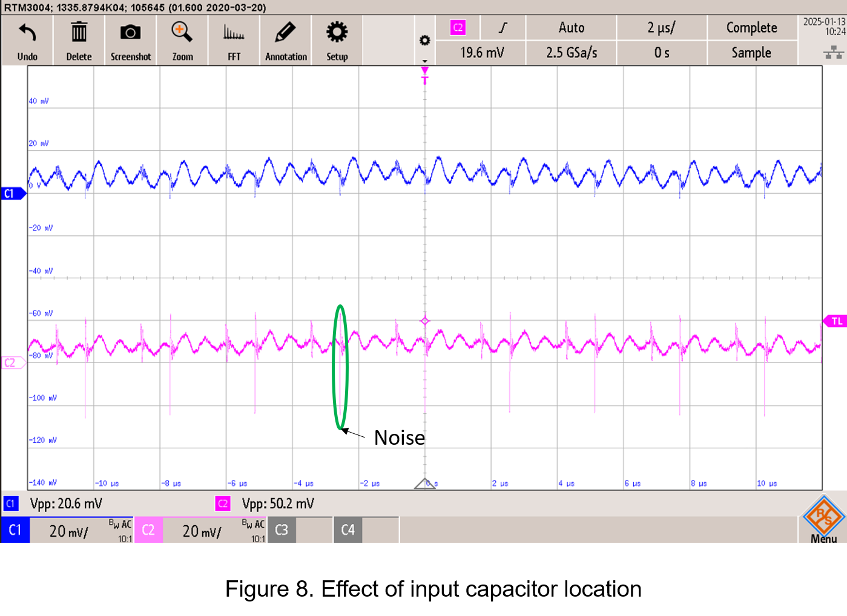Click the magenta TL trigger level marker
Viewport: 847px width, 616px height.
[x=835, y=321]
